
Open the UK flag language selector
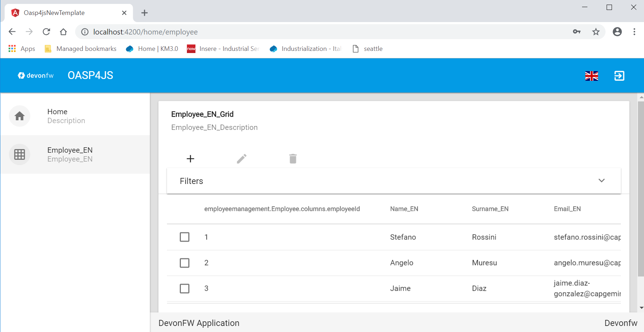pos(591,76)
